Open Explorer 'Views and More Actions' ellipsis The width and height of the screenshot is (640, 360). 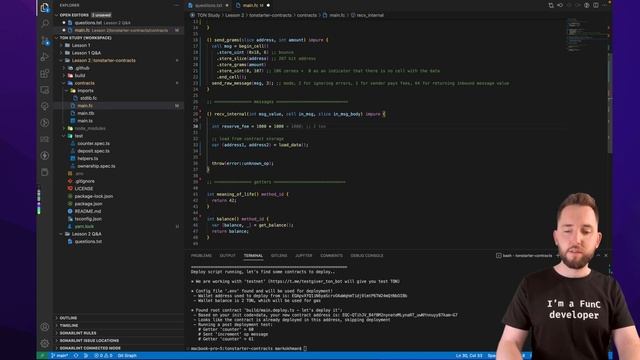click(x=177, y=5)
